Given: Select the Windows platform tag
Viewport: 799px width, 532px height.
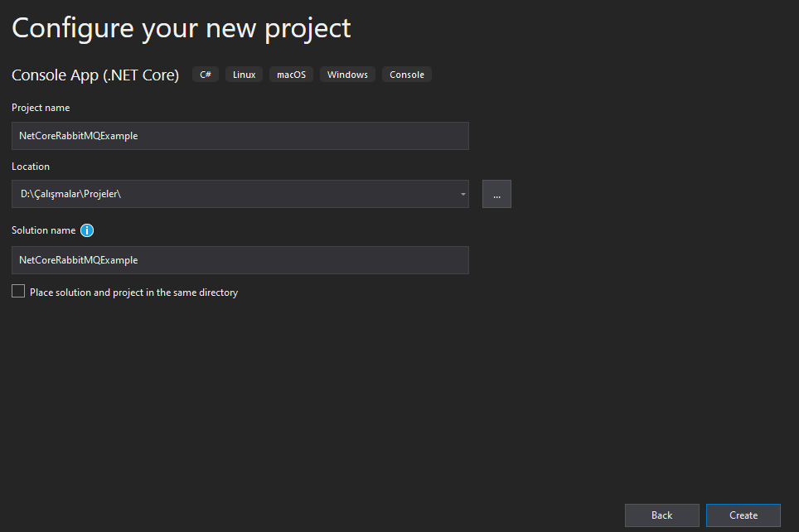Looking at the screenshot, I should pyautogui.click(x=347, y=75).
